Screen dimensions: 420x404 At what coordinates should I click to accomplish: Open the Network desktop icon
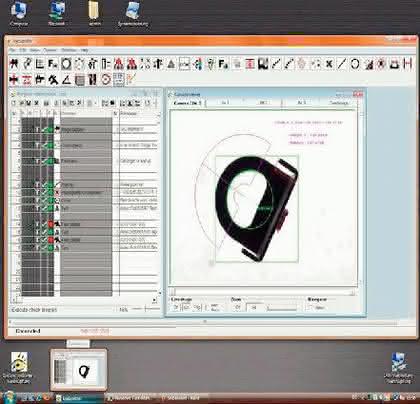click(57, 14)
